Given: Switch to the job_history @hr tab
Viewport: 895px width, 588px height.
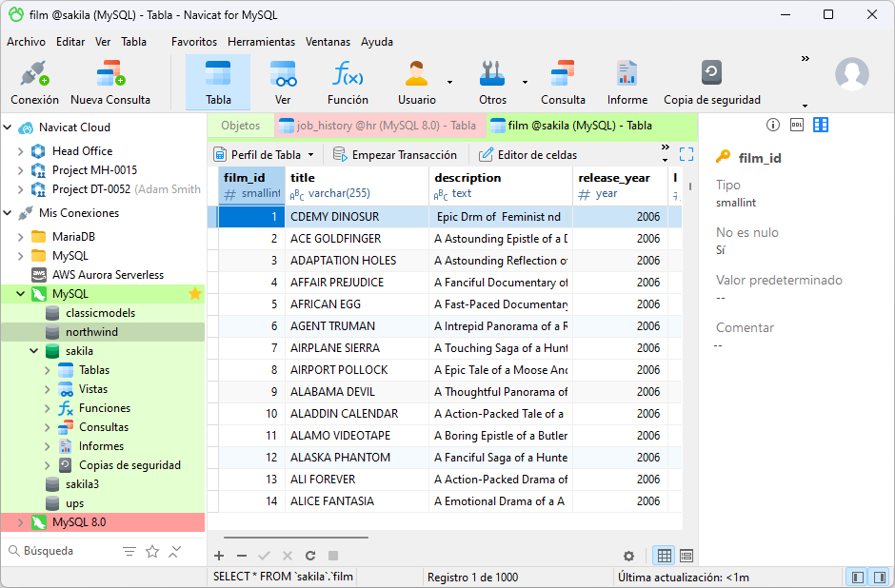Looking at the screenshot, I should (x=379, y=126).
